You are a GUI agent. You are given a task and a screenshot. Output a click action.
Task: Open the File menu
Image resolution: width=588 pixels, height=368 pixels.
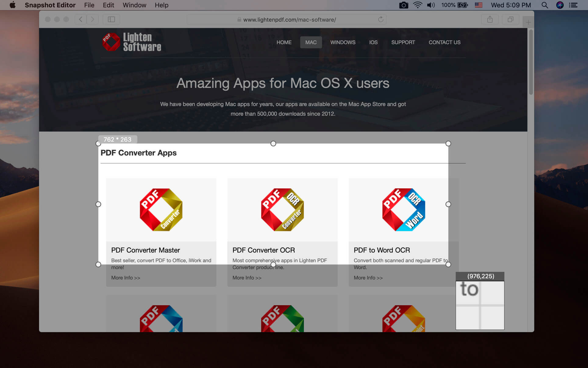click(89, 5)
